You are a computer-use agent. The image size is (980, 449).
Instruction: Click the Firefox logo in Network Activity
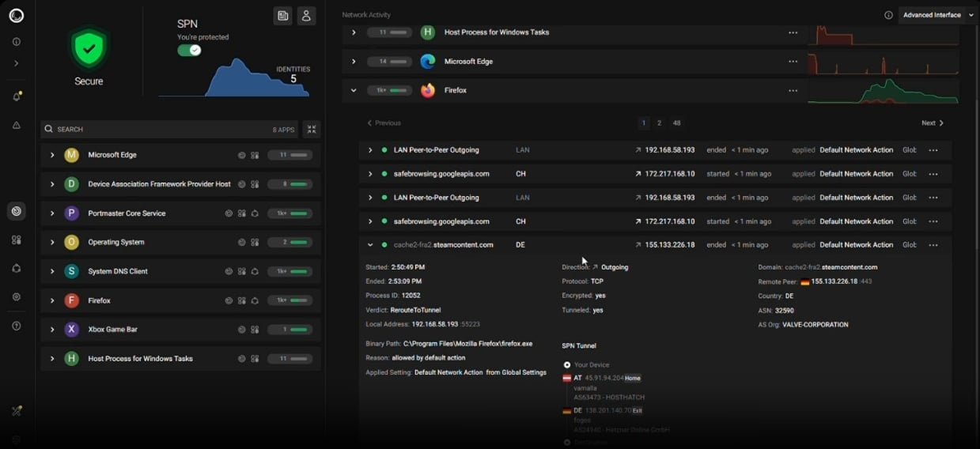pyautogui.click(x=428, y=90)
